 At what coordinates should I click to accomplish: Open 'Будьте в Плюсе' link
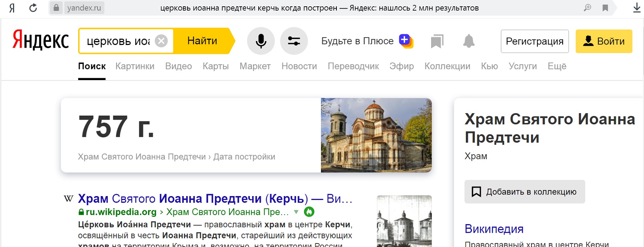[357, 41]
